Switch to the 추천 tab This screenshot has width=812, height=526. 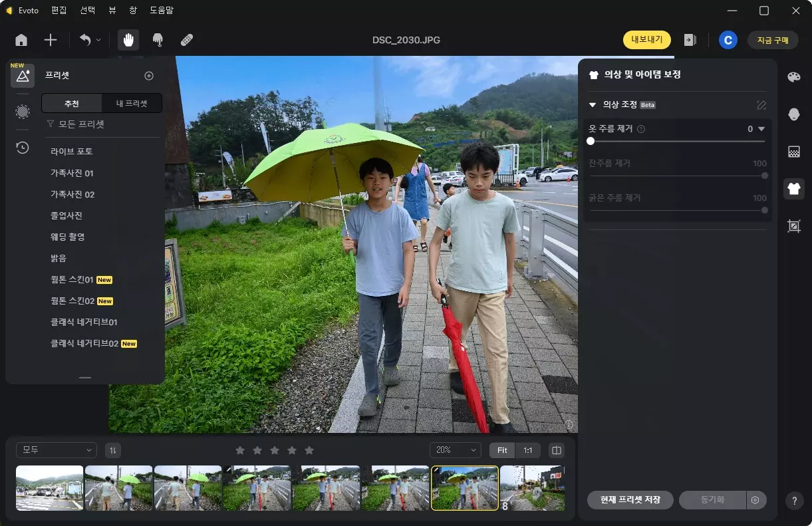coord(72,103)
